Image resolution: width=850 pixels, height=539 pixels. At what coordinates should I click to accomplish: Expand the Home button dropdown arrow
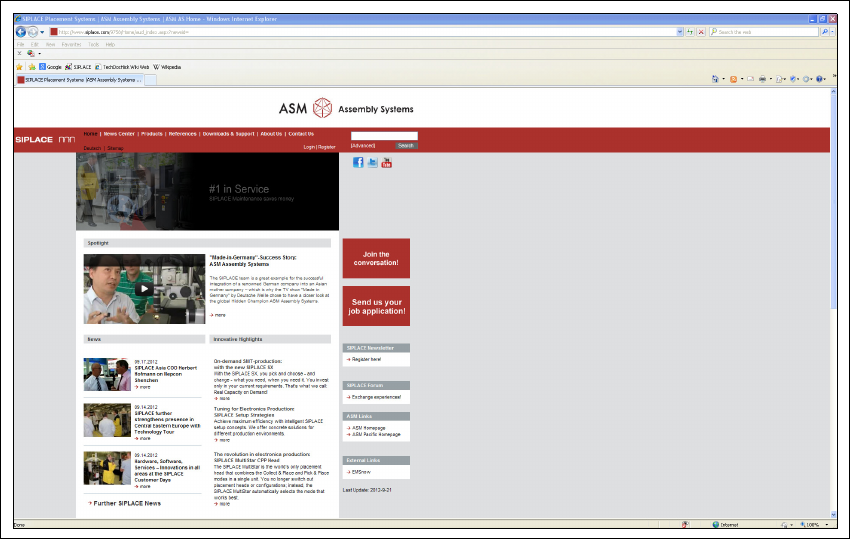point(724,79)
